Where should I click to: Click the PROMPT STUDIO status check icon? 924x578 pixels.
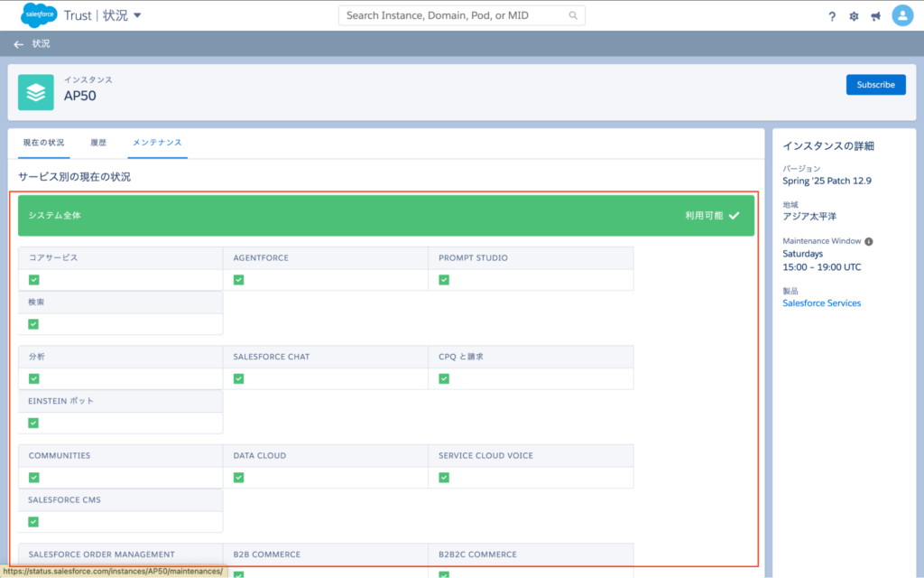[444, 280]
